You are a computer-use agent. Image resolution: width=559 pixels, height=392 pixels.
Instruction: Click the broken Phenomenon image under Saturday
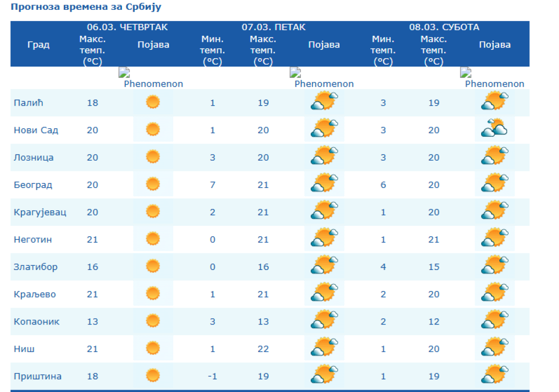[x=466, y=73]
